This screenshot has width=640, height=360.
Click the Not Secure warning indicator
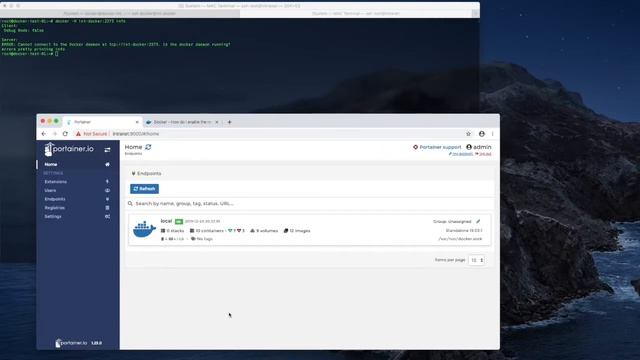click(x=91, y=133)
